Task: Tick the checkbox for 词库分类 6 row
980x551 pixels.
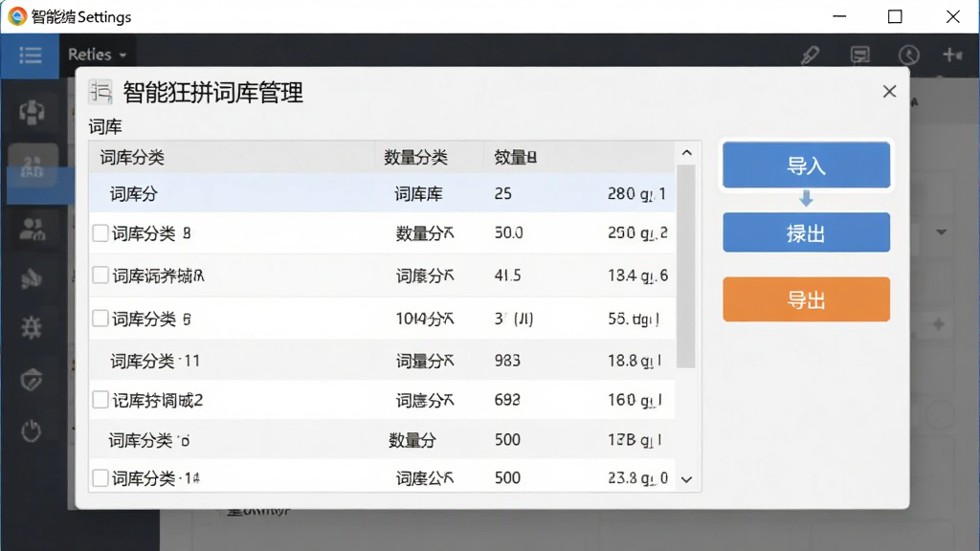Action: (100, 319)
